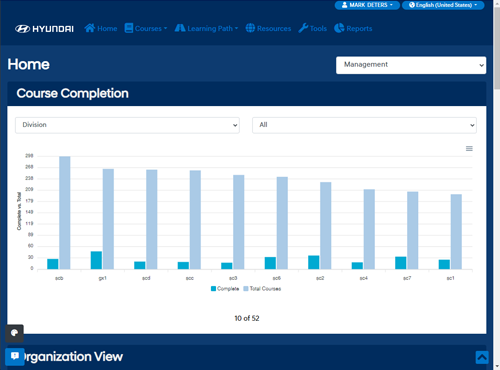
Task: Click the Home house icon in navbar
Action: 90,28
